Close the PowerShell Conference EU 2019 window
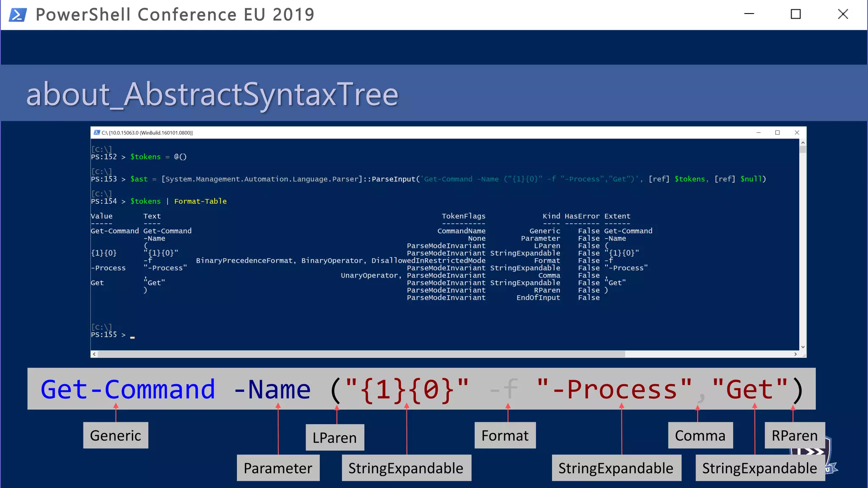This screenshot has width=868, height=488. [x=843, y=14]
